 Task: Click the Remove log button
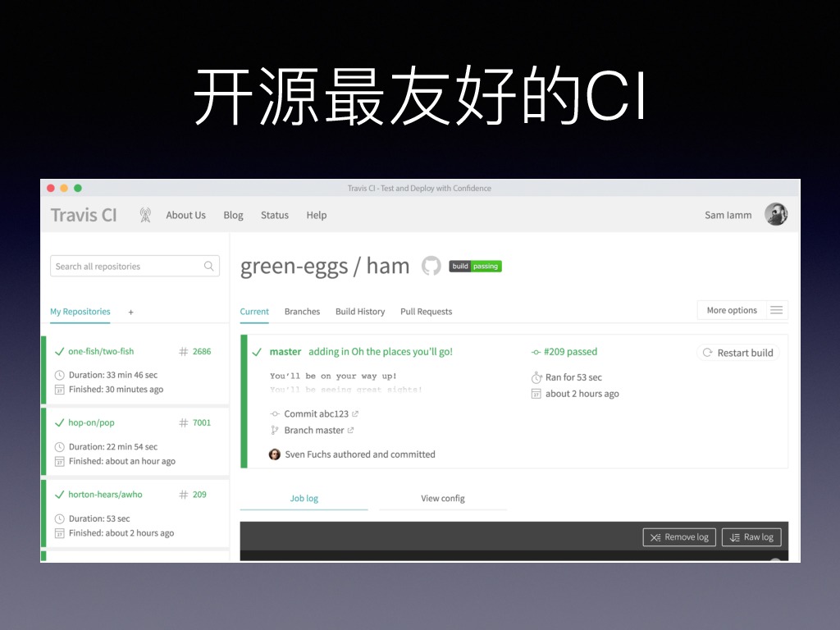point(679,537)
